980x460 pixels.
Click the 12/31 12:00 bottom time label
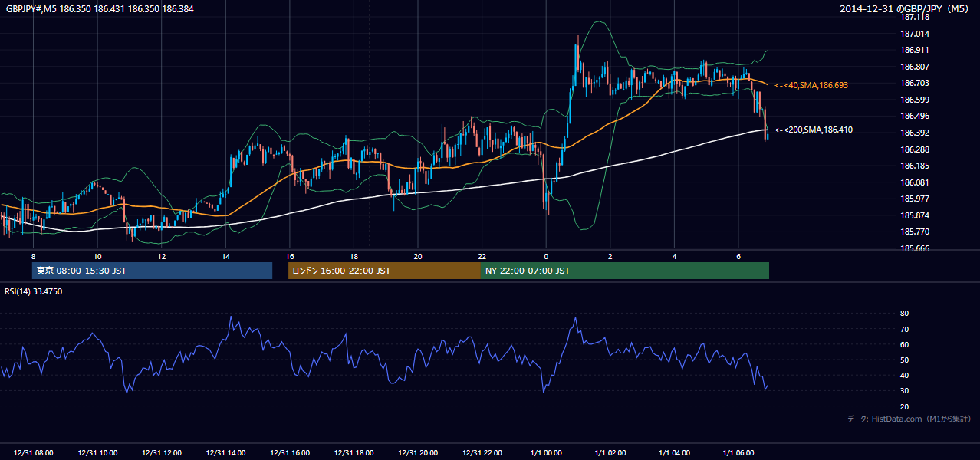pyautogui.click(x=162, y=453)
